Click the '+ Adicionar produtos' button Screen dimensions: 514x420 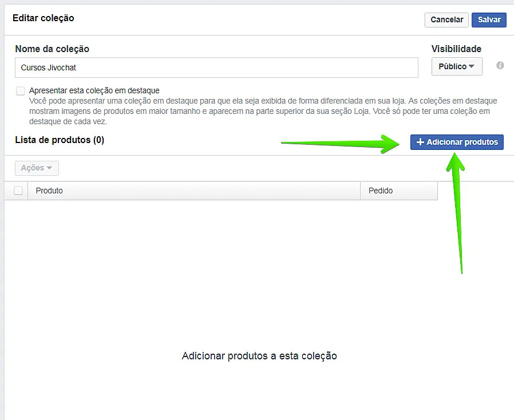[456, 142]
